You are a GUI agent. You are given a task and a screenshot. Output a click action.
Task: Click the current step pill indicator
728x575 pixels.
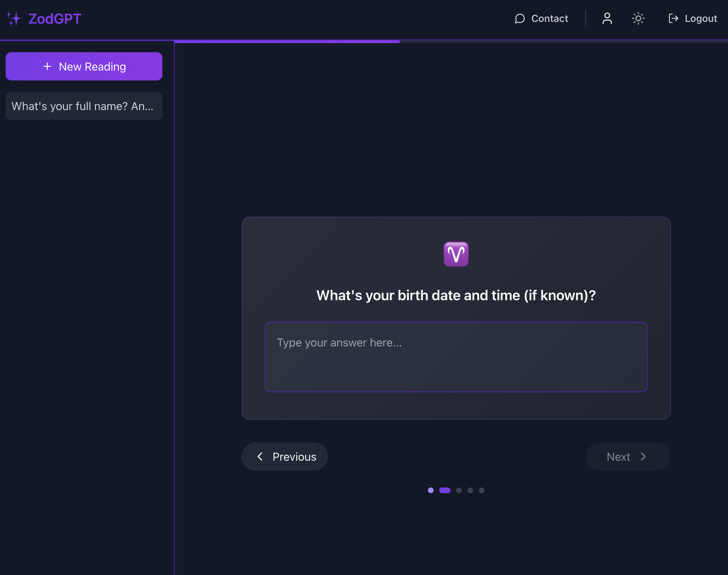(444, 490)
